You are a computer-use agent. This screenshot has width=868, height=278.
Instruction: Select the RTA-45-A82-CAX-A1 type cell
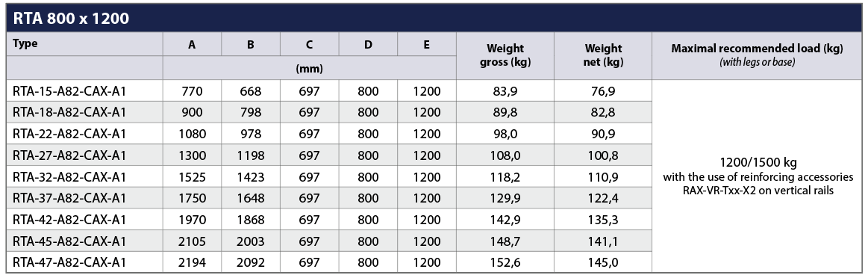pos(69,241)
